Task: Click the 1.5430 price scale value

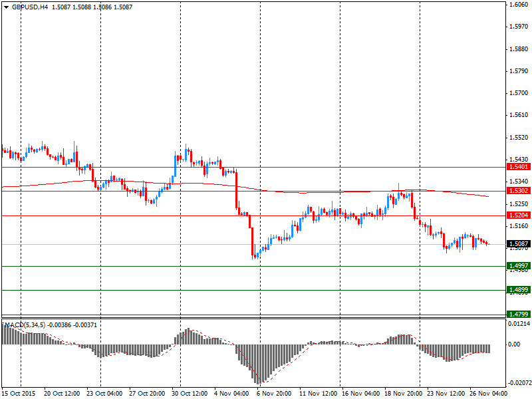Action: pyautogui.click(x=519, y=160)
